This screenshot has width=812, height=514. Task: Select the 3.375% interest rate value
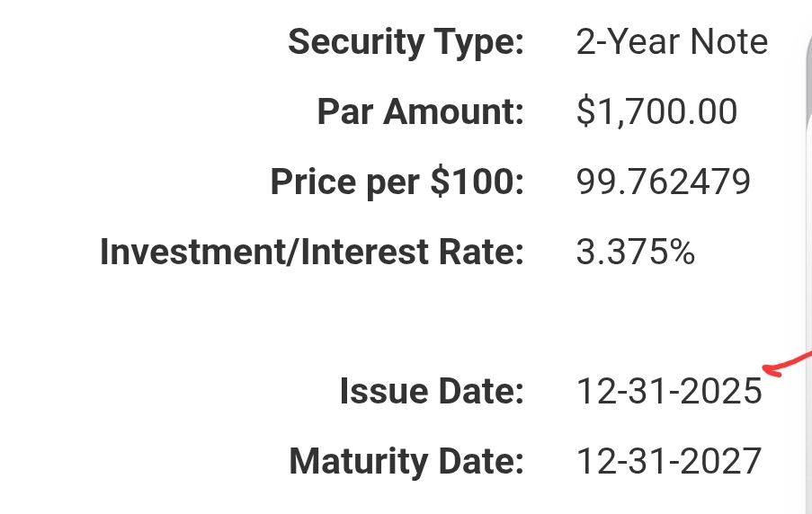coord(636,253)
